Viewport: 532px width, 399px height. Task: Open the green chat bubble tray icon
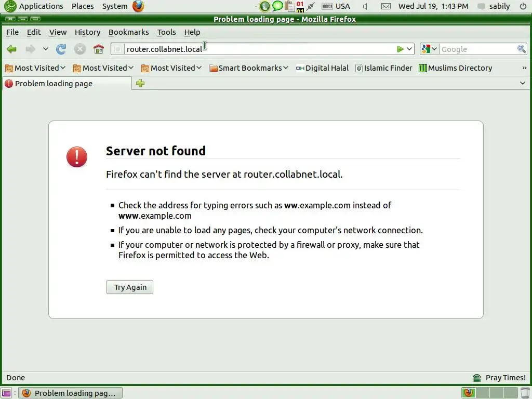[x=277, y=6]
